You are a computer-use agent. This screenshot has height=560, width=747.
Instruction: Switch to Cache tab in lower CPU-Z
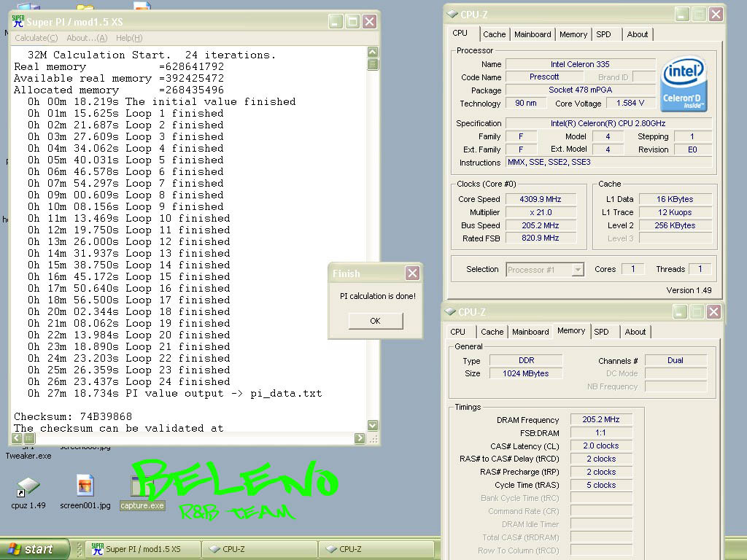[492, 332]
